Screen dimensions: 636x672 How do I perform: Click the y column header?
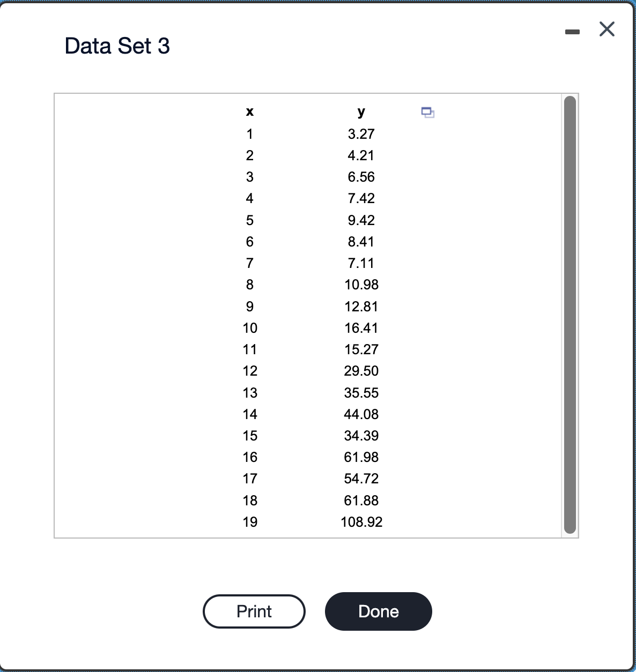pos(361,112)
